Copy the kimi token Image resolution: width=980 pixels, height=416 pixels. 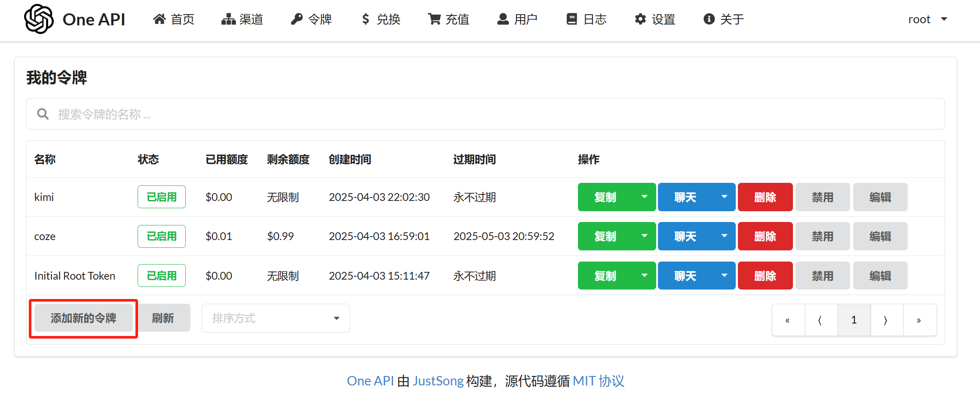(x=605, y=197)
